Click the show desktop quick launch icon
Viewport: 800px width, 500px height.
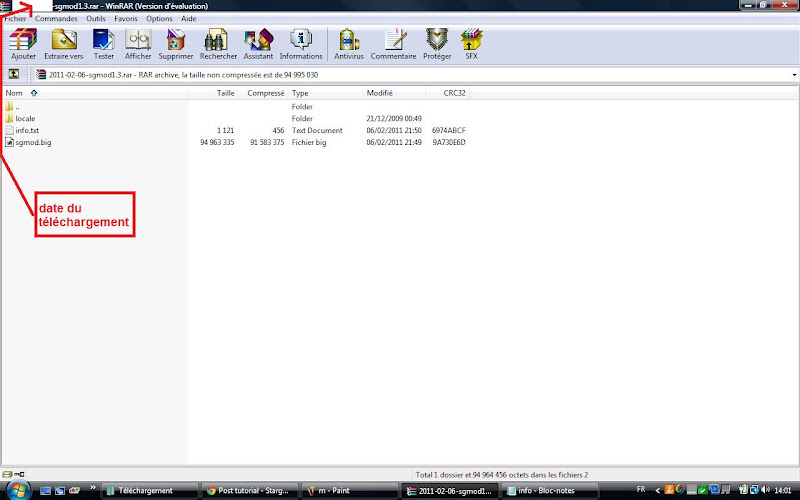tap(45, 491)
